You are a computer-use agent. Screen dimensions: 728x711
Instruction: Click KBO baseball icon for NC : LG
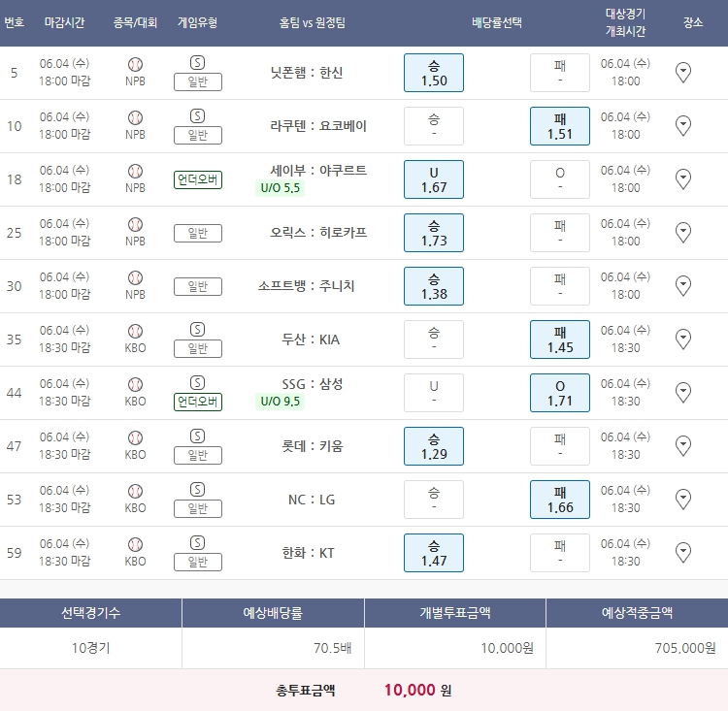[x=135, y=491]
